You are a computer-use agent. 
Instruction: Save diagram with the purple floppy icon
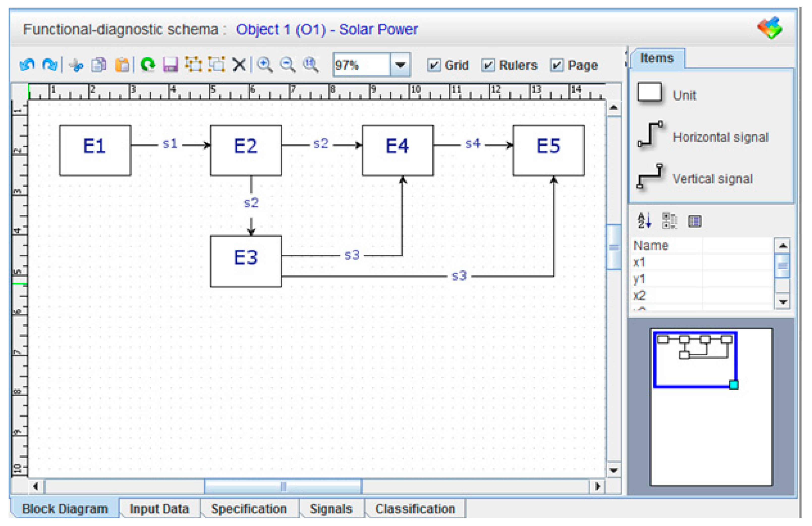point(170,65)
